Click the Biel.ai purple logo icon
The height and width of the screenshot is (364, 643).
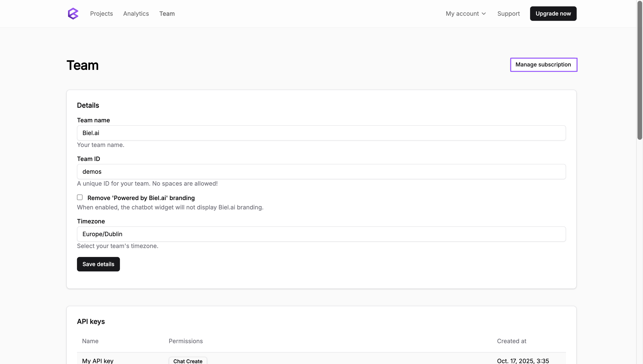(73, 14)
